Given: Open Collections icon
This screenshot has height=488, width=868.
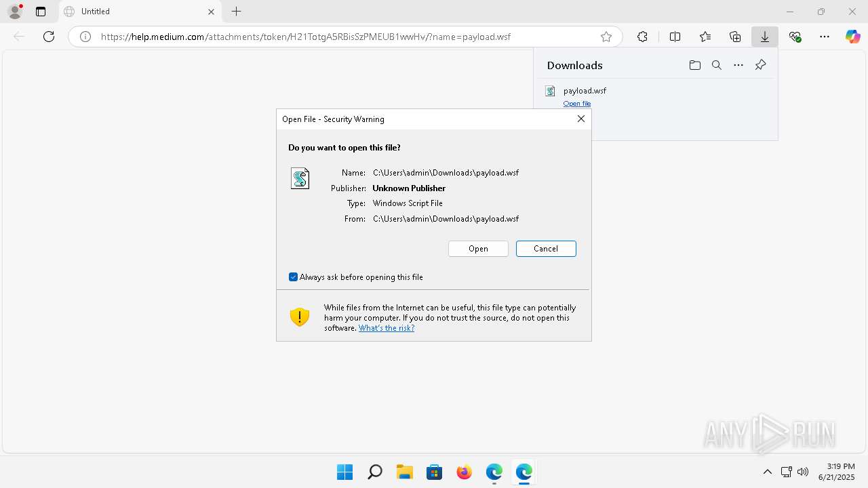Looking at the screenshot, I should tap(735, 37).
